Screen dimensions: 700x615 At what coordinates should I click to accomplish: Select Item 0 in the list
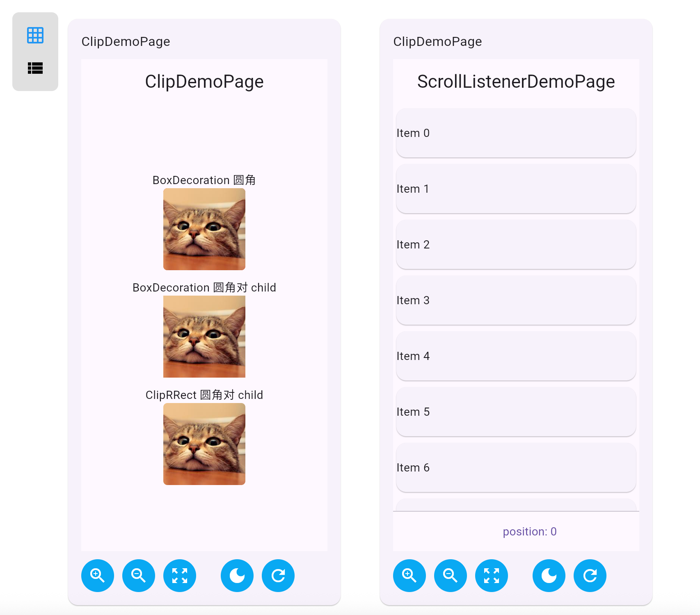tap(516, 133)
